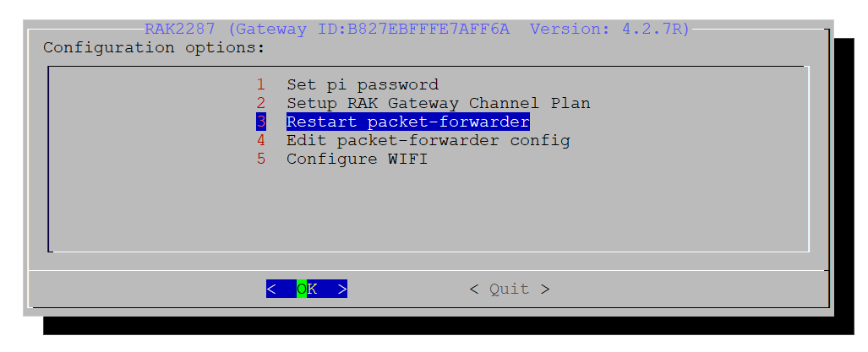Click the highlighted number 3 hotkey
The width and height of the screenshot is (868, 352).
(x=260, y=122)
